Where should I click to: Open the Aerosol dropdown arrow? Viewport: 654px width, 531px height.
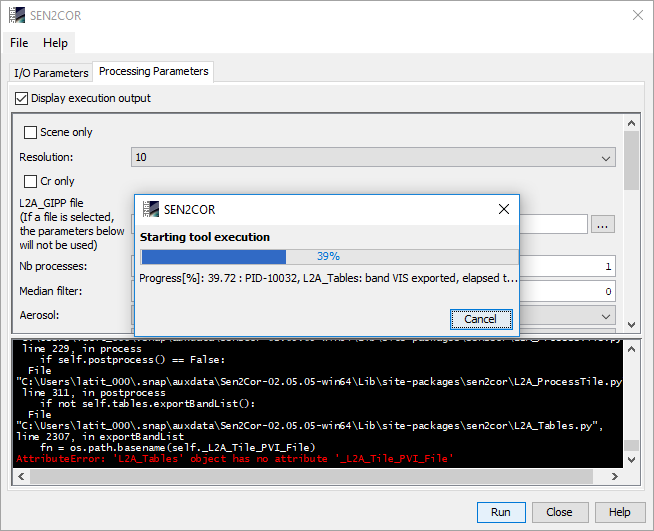tap(606, 317)
